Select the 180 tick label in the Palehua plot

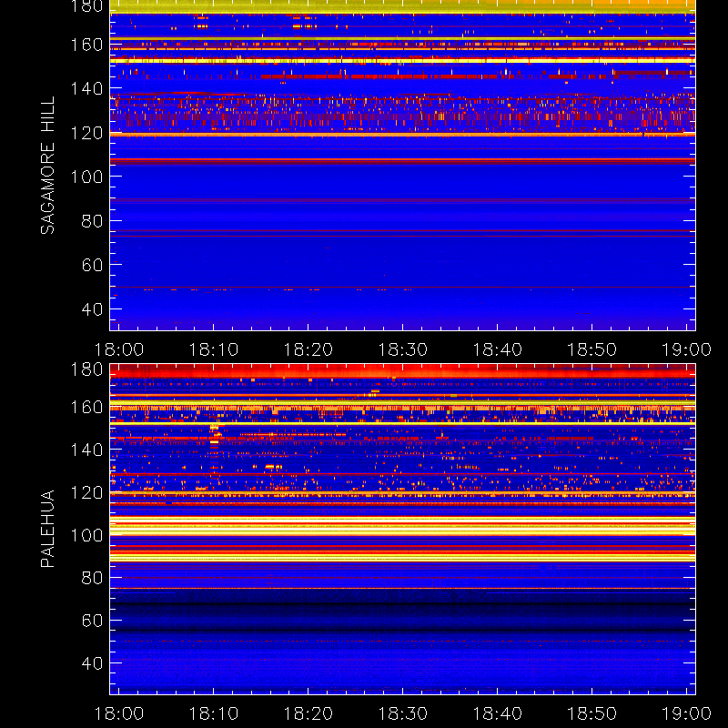(86, 369)
